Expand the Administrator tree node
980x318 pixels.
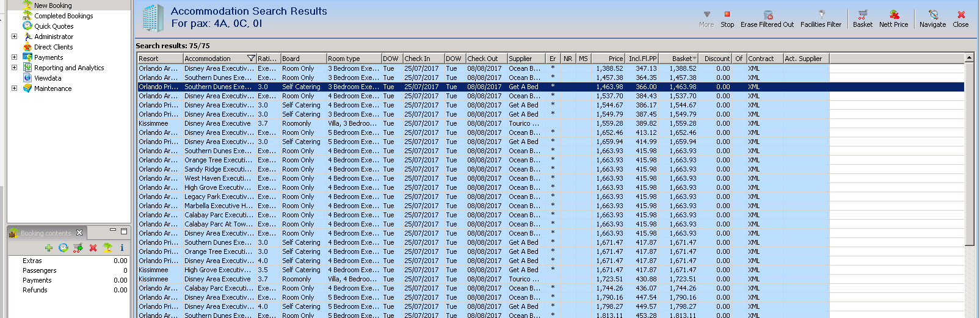pyautogui.click(x=14, y=37)
